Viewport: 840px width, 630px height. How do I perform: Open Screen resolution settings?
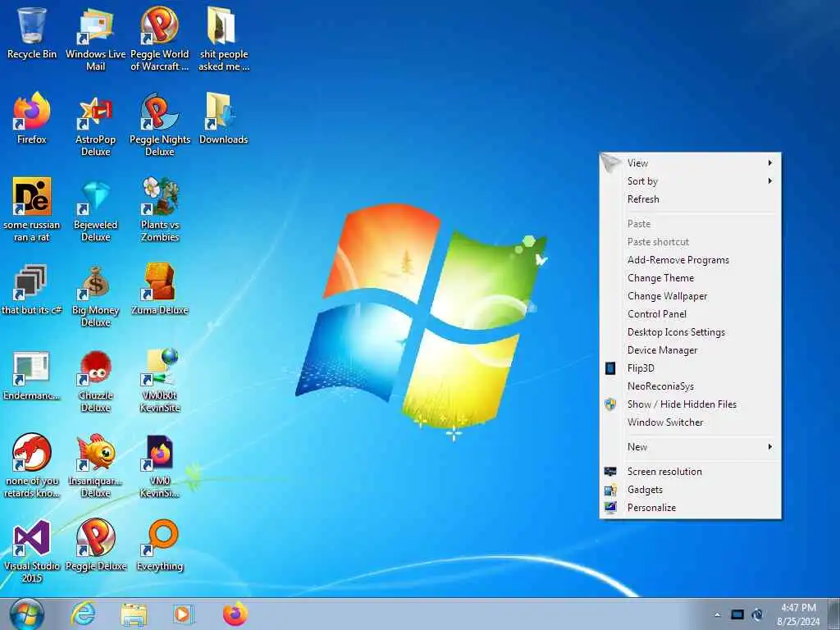[x=690, y=472]
